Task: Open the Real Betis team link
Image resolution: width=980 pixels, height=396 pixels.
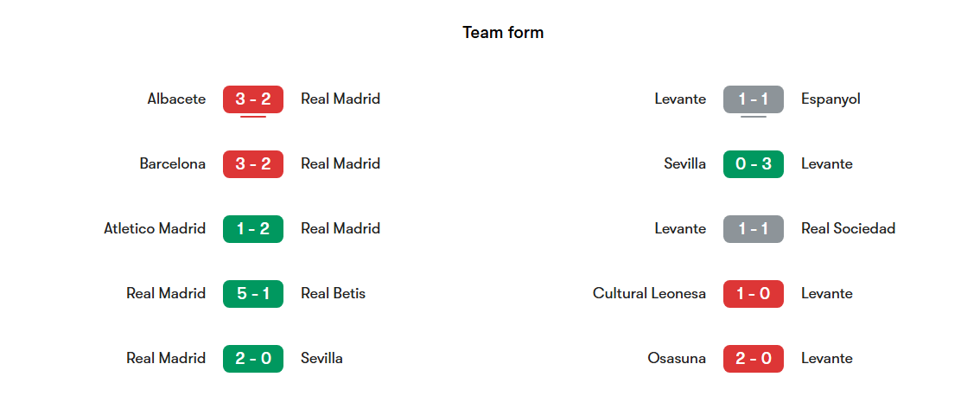Action: point(333,293)
